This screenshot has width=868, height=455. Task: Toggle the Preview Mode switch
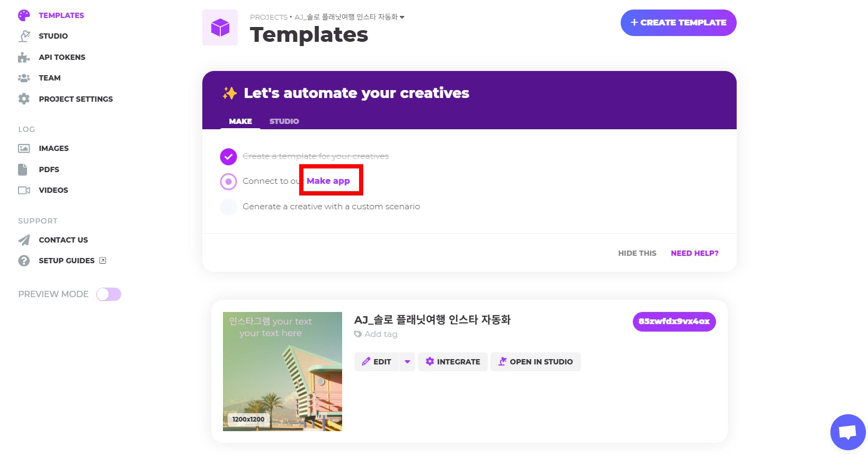coord(109,294)
